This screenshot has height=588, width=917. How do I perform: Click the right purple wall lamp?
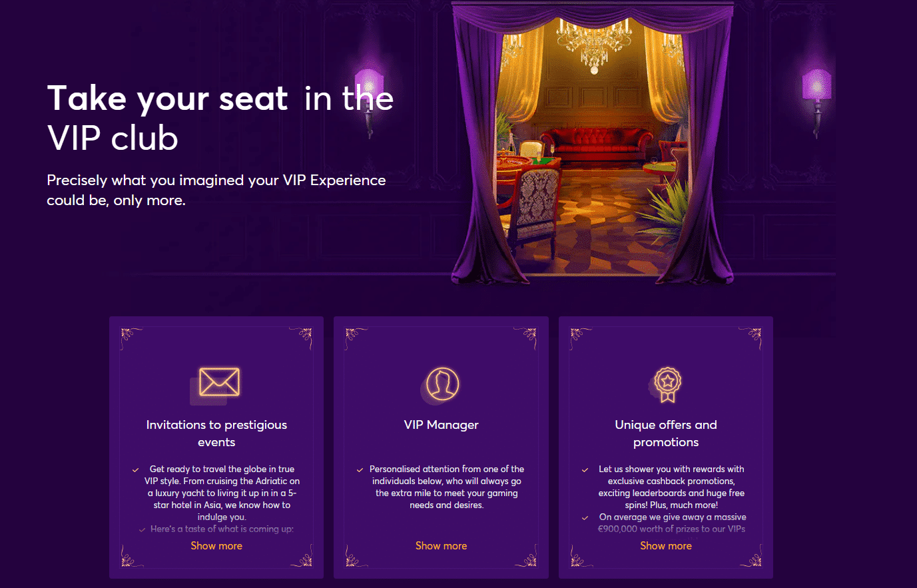click(817, 100)
